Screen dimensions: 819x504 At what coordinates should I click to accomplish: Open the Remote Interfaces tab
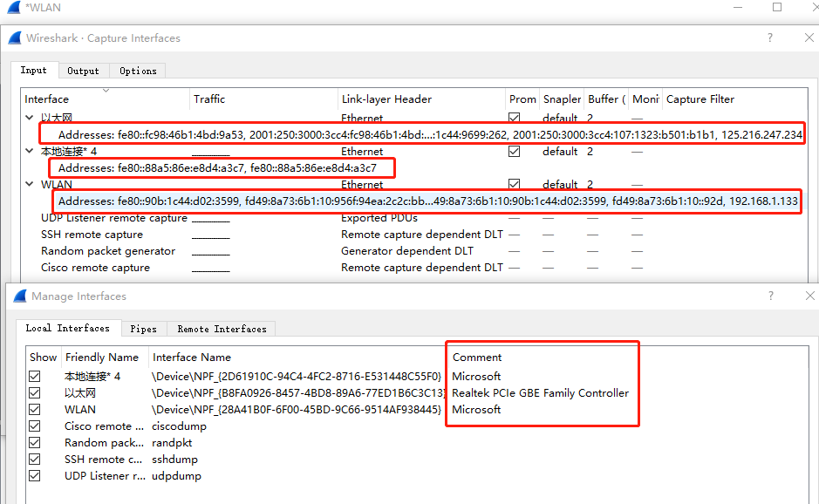(222, 329)
